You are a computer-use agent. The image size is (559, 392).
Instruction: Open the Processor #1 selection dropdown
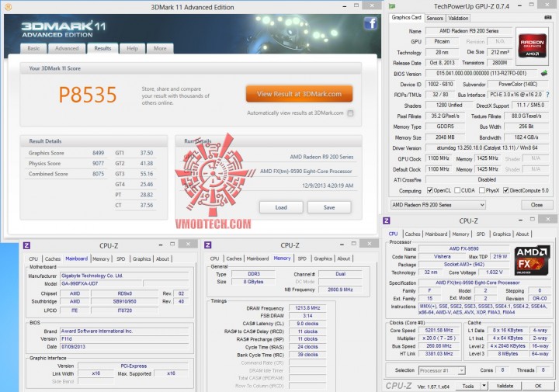[x=442, y=370]
